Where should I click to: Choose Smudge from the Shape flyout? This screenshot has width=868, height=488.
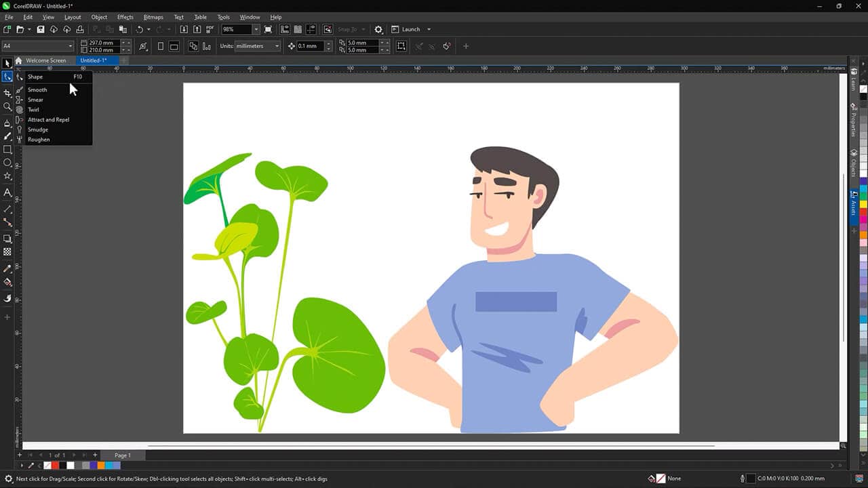(38, 129)
